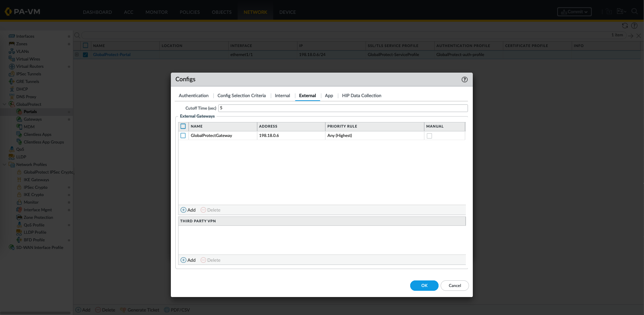This screenshot has height=315, width=644.
Task: Click the refresh icon at top right
Action: click(625, 26)
